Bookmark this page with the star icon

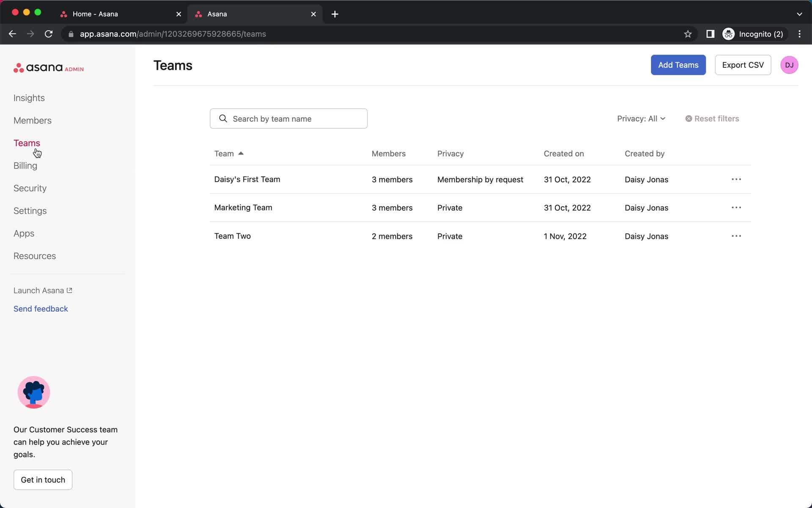tap(688, 34)
